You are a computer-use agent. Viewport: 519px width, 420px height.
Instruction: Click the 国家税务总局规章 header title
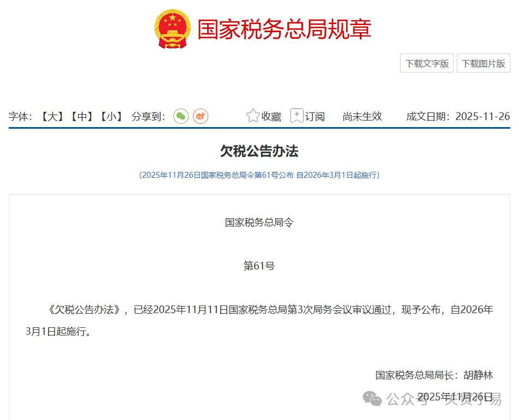point(284,29)
